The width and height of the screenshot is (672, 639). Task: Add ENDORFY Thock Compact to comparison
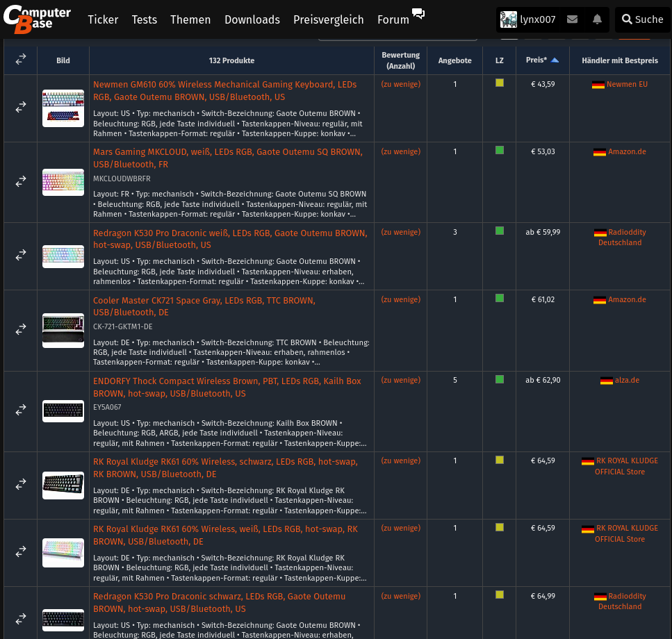coord(21,410)
